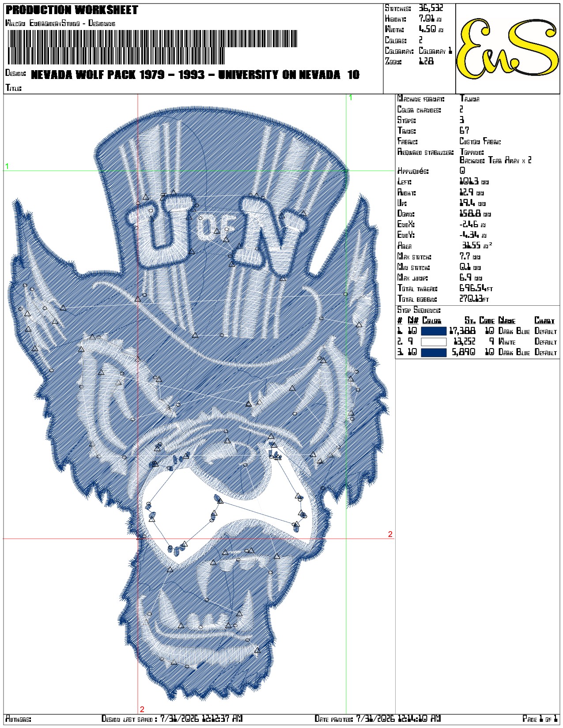This screenshot has width=563, height=728.
Task: Click the Area value '31.55 in²'
Action: [477, 245]
